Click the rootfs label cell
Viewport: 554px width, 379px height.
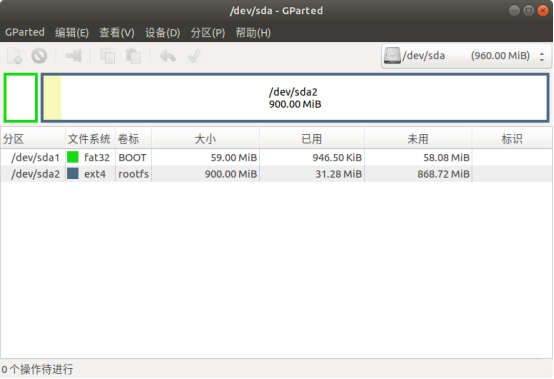(134, 174)
